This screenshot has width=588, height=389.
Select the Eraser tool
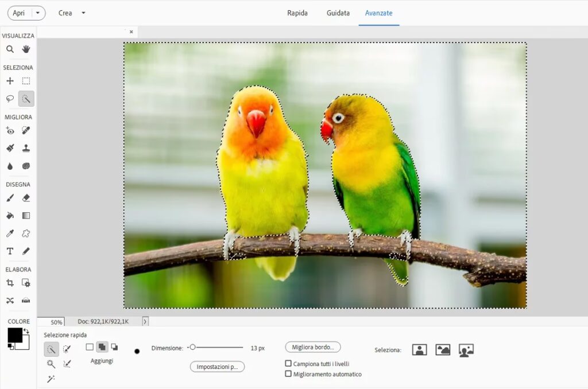[x=26, y=198]
